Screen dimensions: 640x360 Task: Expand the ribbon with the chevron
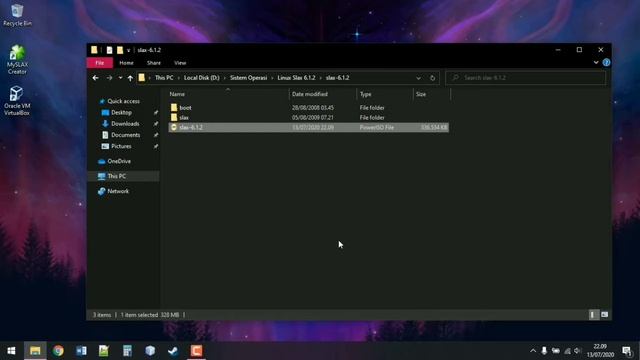[x=596, y=62]
